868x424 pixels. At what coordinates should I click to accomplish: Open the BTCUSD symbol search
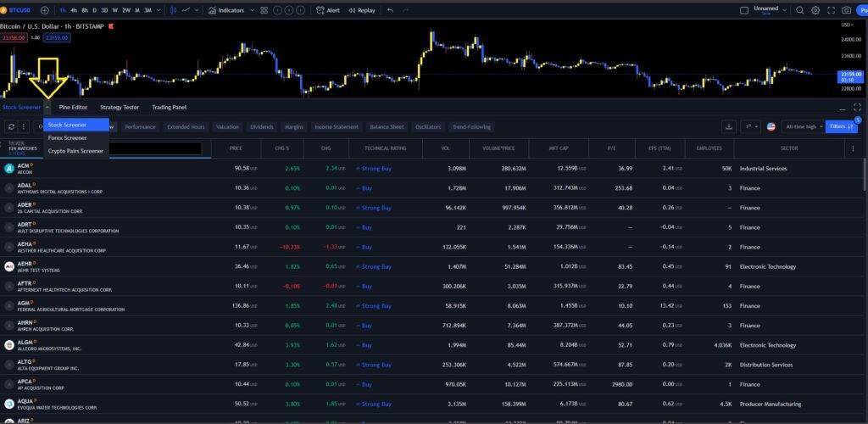(16, 10)
